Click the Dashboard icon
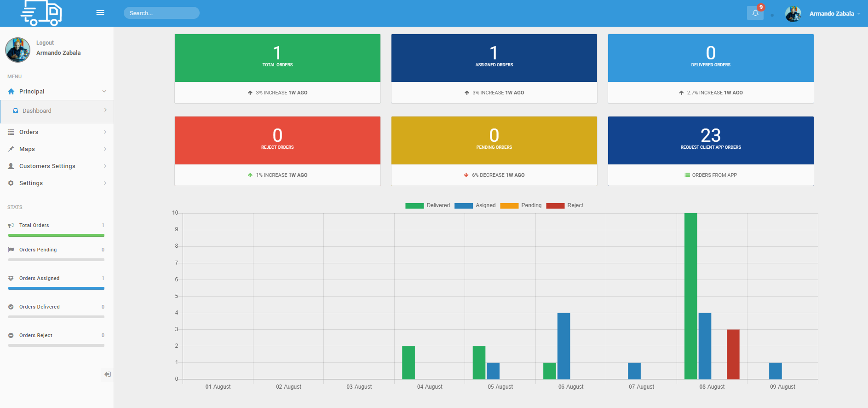This screenshot has width=868, height=408. click(16, 111)
